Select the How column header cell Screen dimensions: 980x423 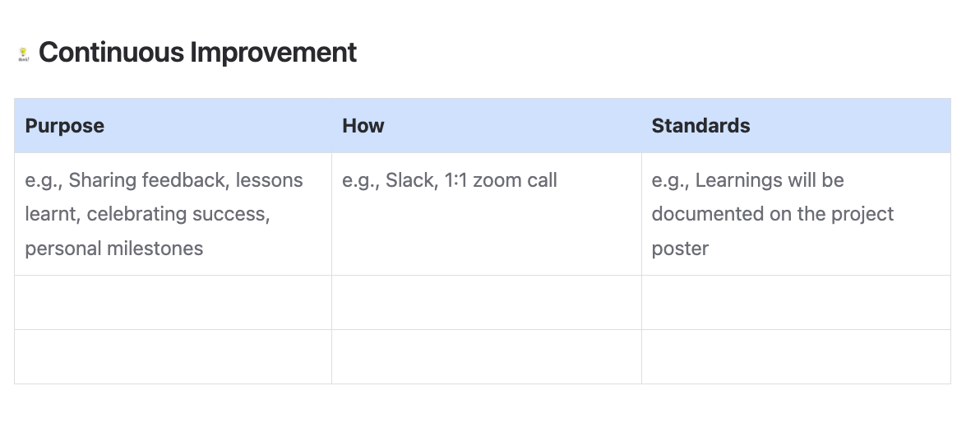point(486,126)
